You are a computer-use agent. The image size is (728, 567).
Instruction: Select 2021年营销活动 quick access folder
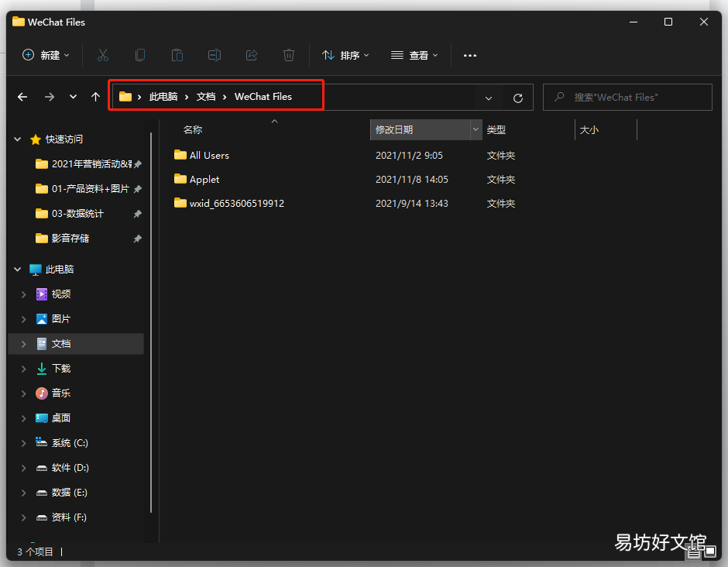(84, 164)
